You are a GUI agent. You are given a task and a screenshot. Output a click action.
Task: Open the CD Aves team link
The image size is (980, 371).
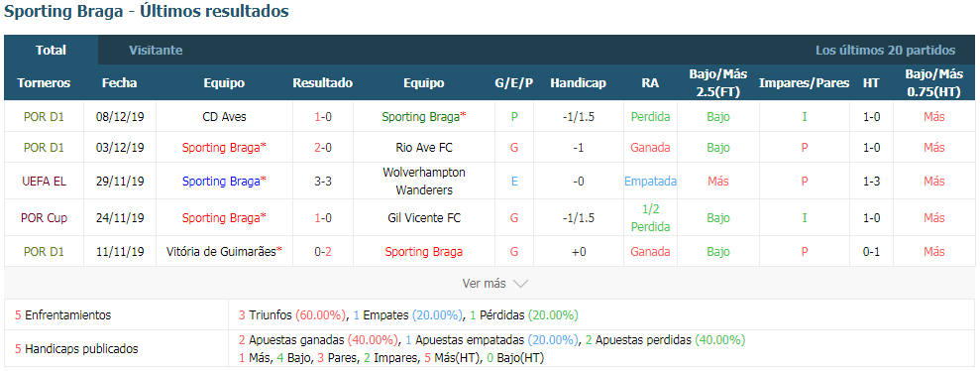pyautogui.click(x=224, y=116)
